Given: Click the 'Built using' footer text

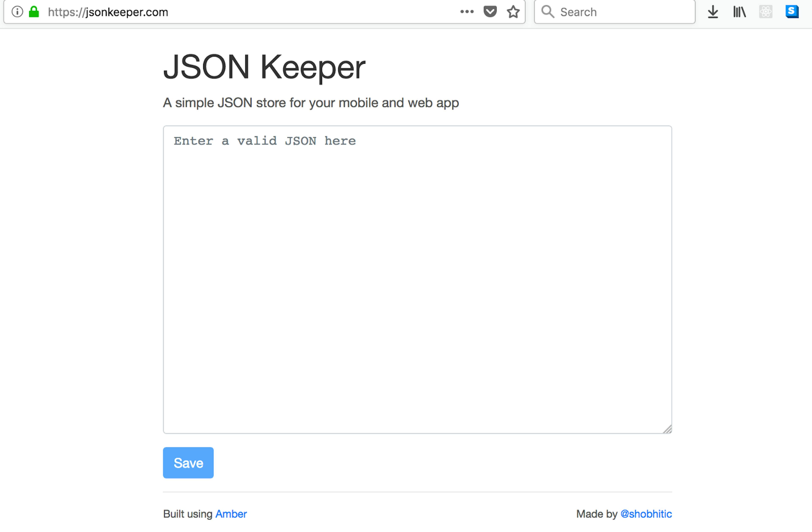Looking at the screenshot, I should click(188, 514).
